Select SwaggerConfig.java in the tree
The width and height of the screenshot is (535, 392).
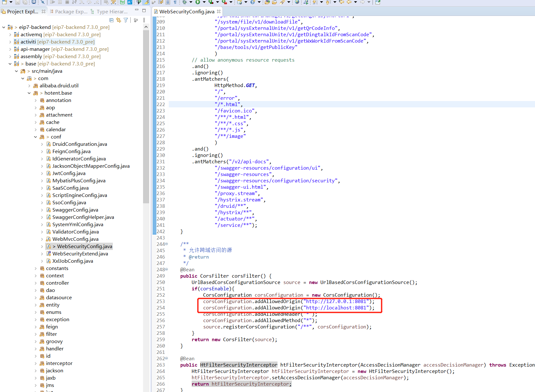point(75,210)
